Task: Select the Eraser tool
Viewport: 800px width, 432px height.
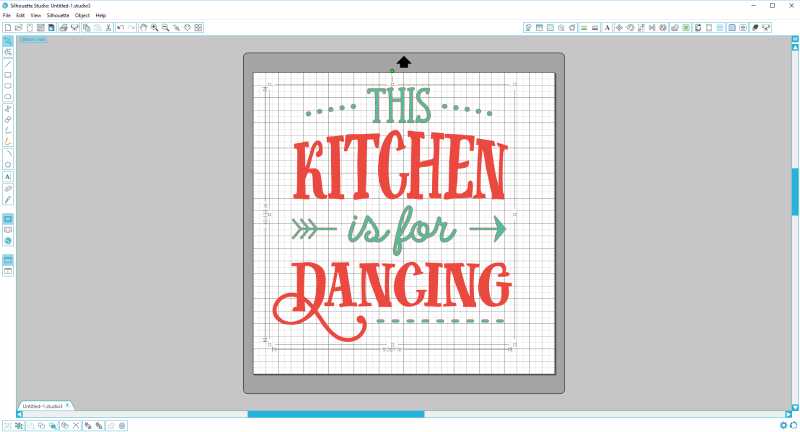Action: (8, 189)
